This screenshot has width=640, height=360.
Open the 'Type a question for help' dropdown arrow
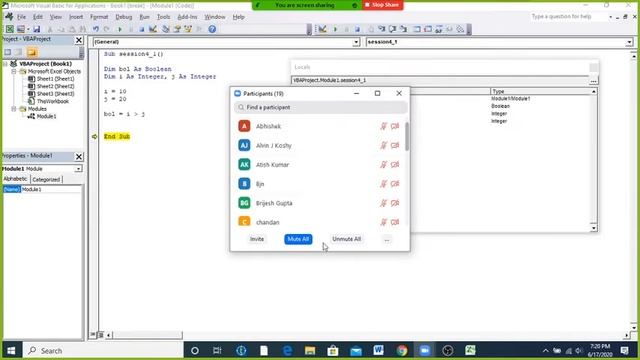tap(610, 17)
